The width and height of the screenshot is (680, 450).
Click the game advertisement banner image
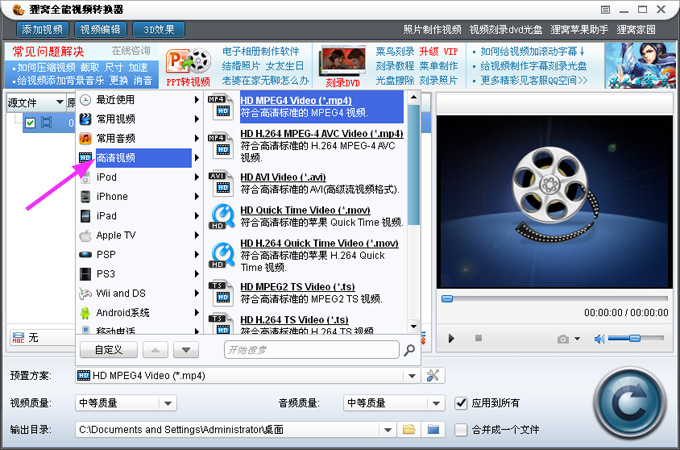[640, 65]
